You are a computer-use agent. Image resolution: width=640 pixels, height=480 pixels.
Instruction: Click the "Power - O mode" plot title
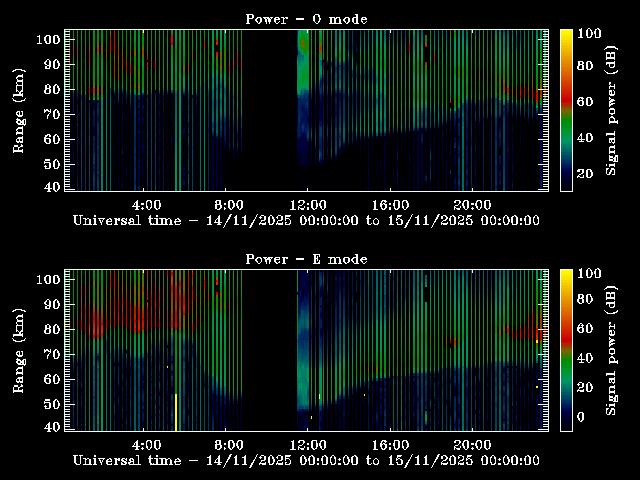point(306,19)
